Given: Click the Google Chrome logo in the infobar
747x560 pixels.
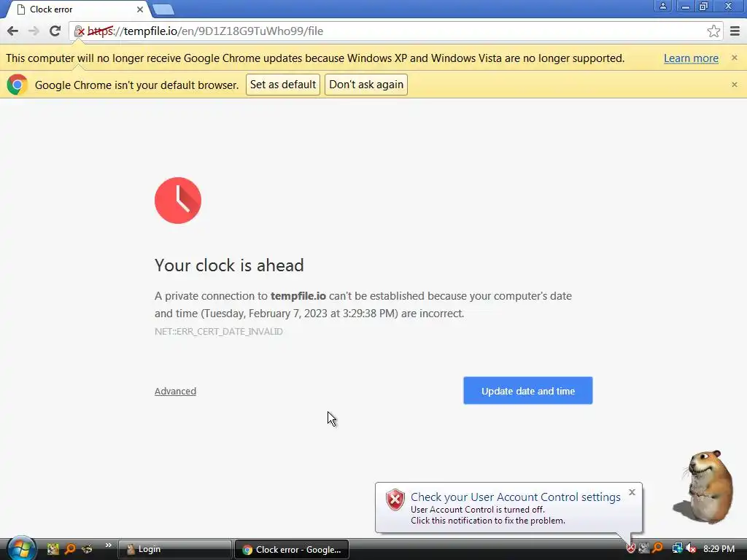Looking at the screenshot, I should [18, 85].
